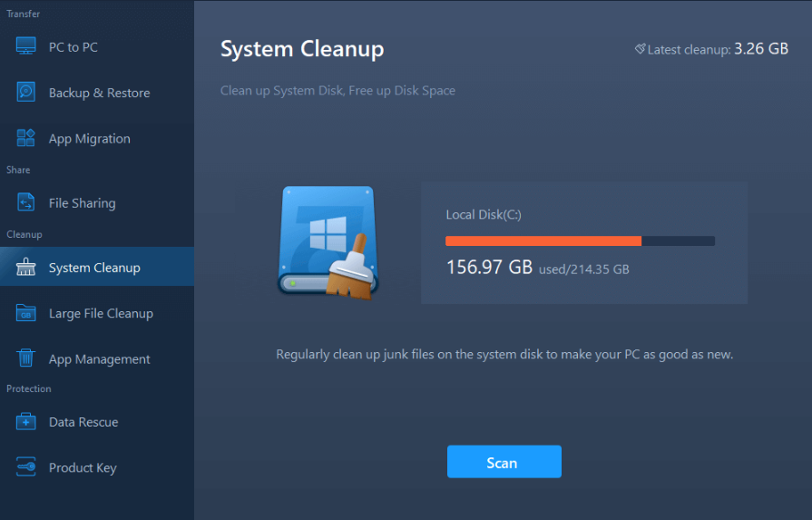
Task: Click the Data Rescue first-aid icon
Action: 26,421
